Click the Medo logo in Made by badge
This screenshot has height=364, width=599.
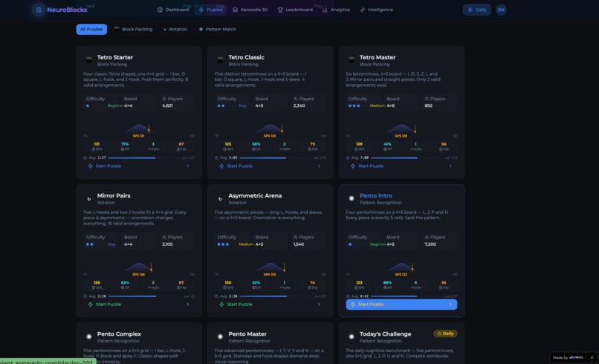point(576,357)
